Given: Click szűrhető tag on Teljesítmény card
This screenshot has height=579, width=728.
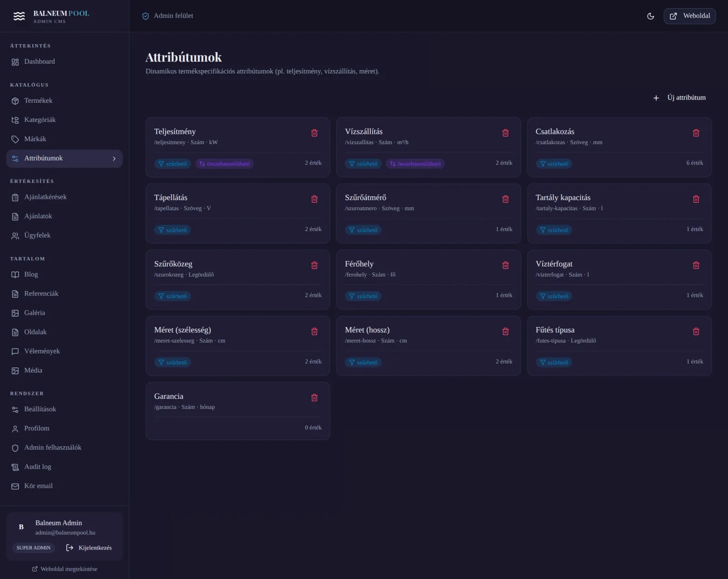Looking at the screenshot, I should [172, 164].
